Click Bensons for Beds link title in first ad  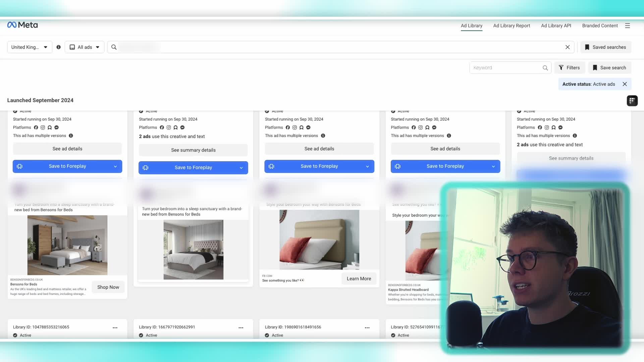tap(23, 284)
